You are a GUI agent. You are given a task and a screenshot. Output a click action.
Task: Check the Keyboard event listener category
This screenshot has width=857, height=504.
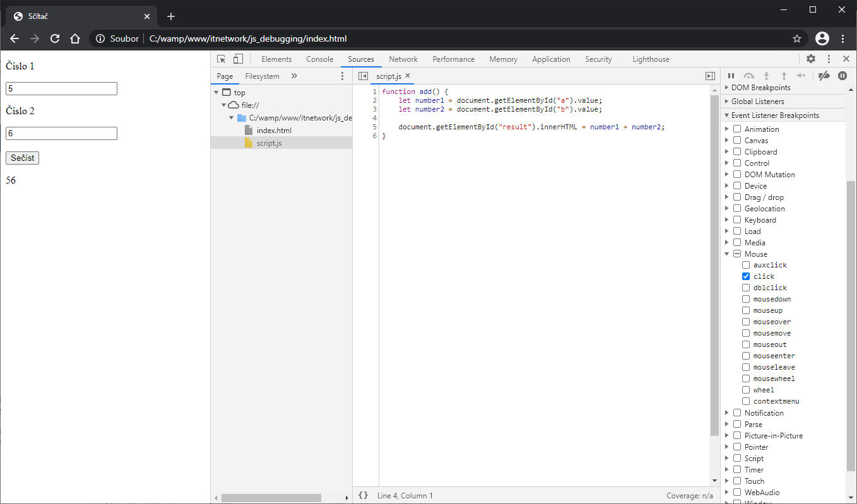[x=737, y=220]
